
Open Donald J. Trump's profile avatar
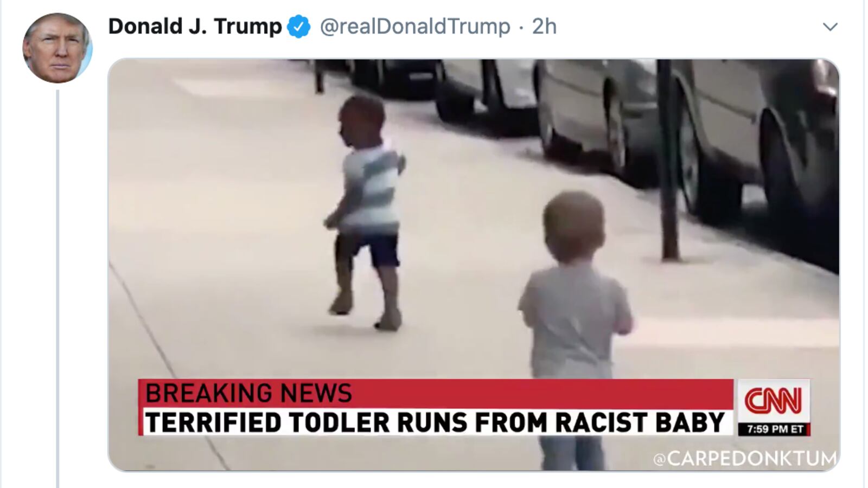[57, 48]
